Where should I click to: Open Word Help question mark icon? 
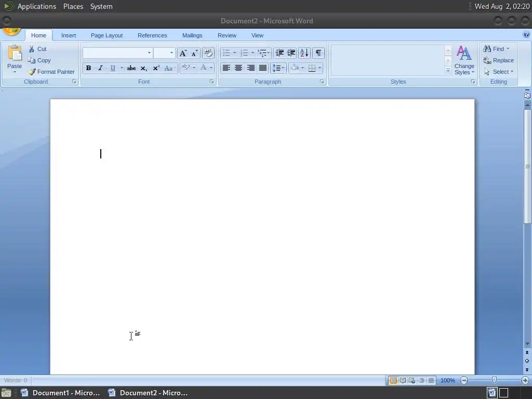point(526,35)
